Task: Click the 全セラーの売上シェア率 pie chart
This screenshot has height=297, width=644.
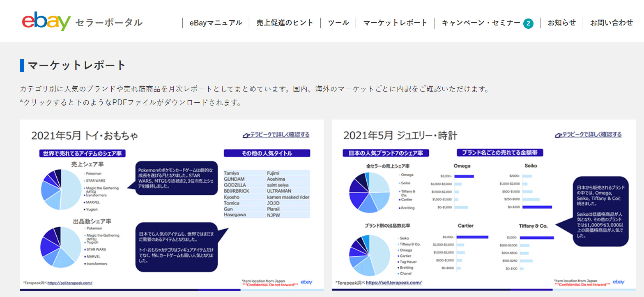Action: tap(369, 193)
